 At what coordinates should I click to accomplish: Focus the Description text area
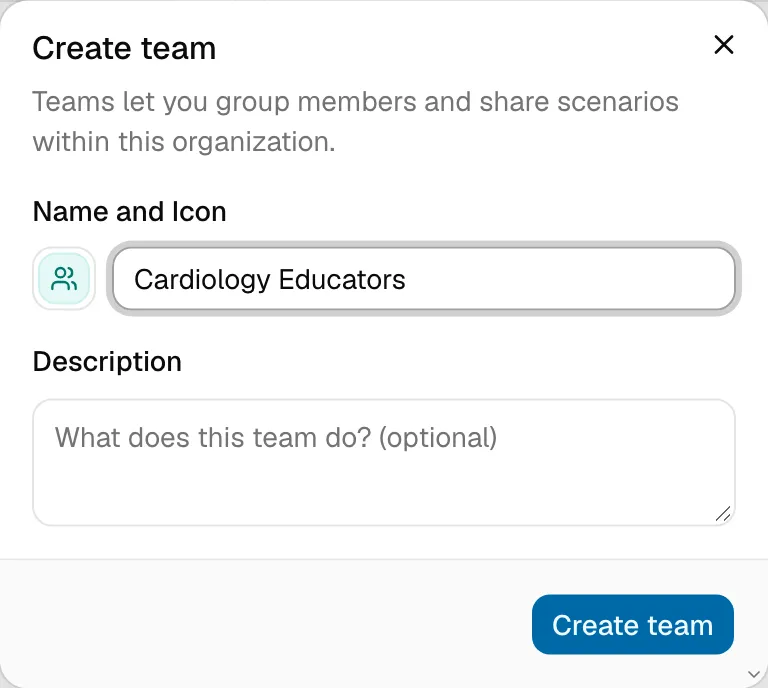(x=384, y=462)
